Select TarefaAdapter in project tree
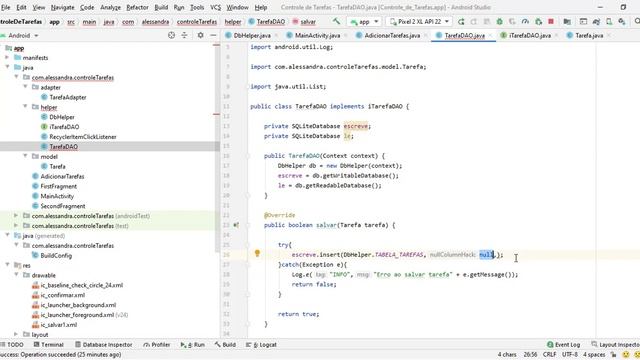The height and width of the screenshot is (360, 640). tap(68, 97)
